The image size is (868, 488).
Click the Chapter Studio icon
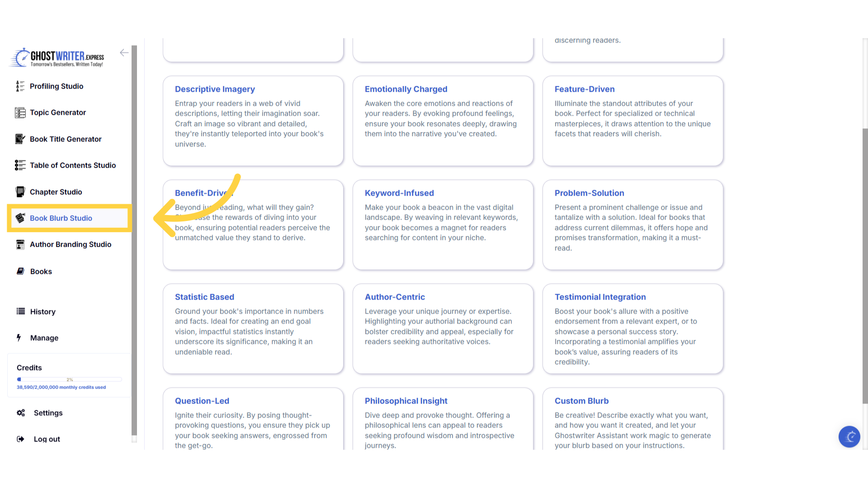[20, 192]
